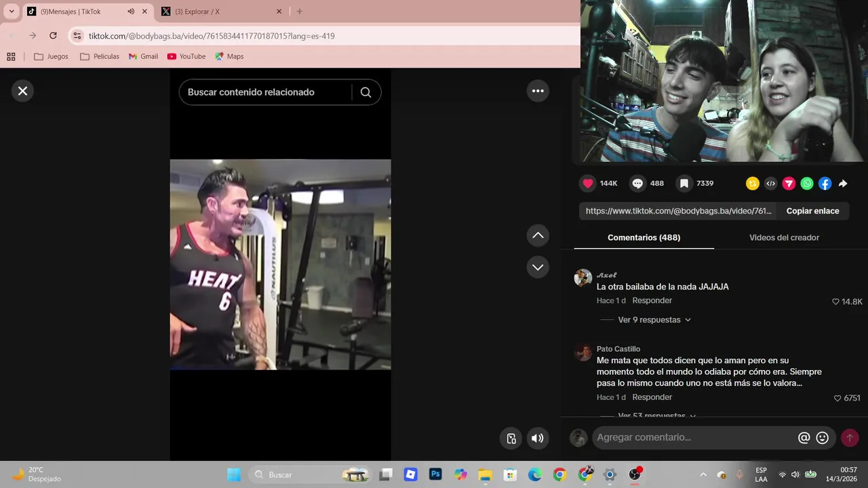868x488 pixels.
Task: Select the video URL link field
Action: (x=678, y=211)
